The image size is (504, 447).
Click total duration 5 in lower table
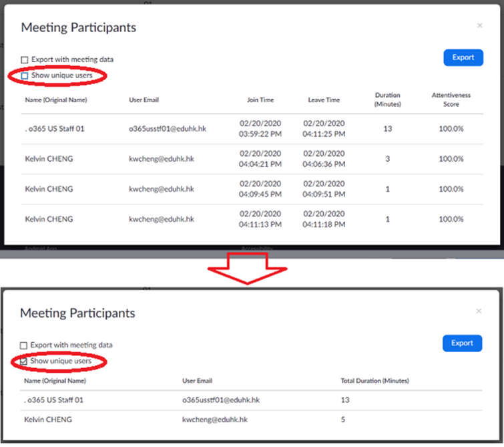tap(343, 420)
